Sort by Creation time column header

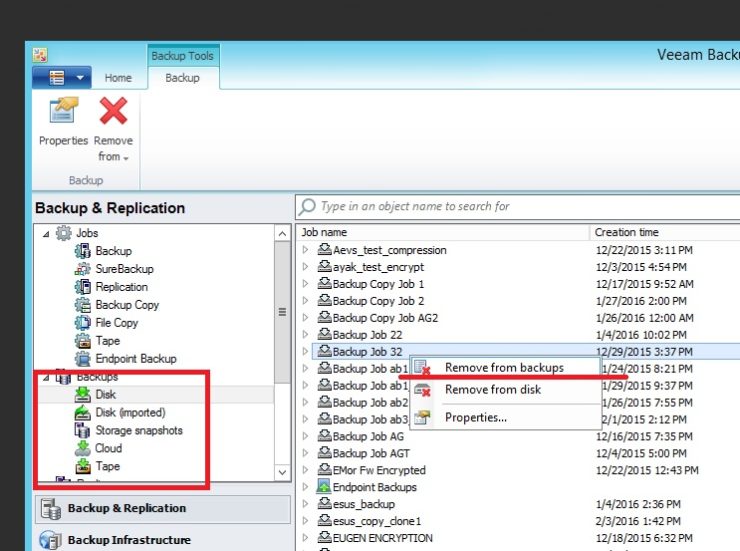tap(665, 232)
